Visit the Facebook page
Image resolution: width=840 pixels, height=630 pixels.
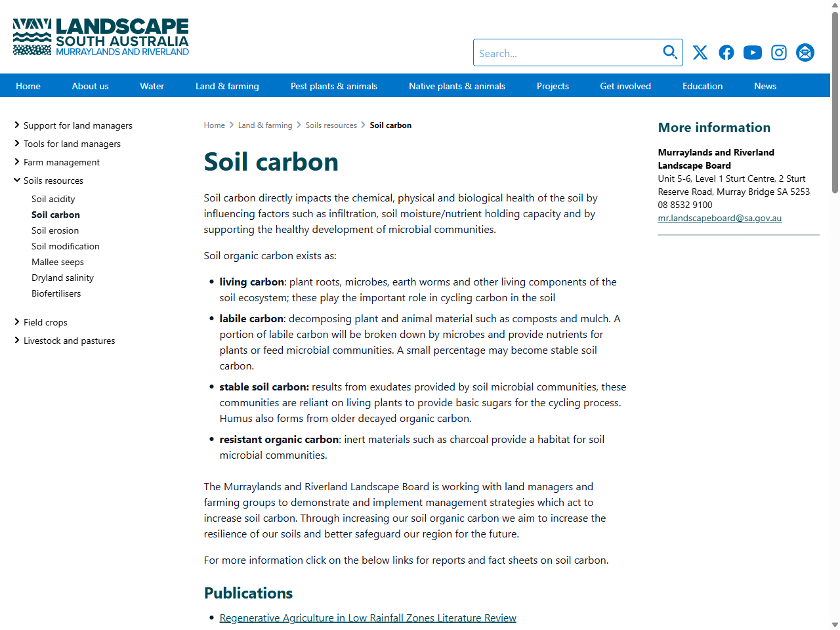pyautogui.click(x=726, y=52)
